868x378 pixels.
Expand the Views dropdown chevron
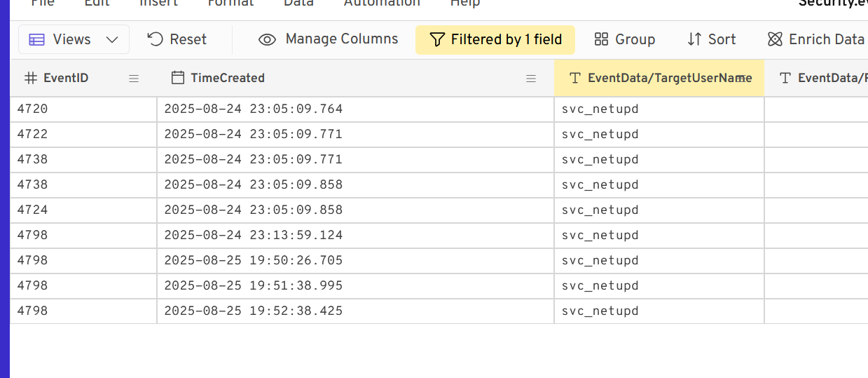click(x=112, y=39)
